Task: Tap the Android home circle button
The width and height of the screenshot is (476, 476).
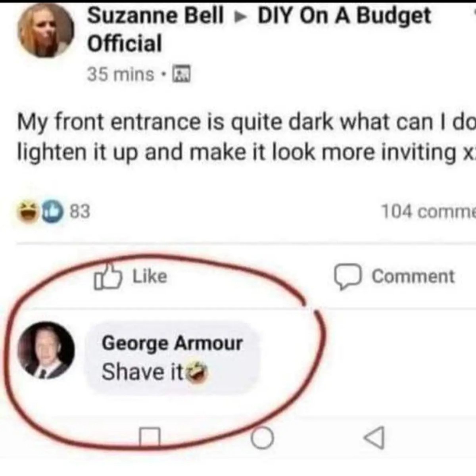Action: [262, 438]
